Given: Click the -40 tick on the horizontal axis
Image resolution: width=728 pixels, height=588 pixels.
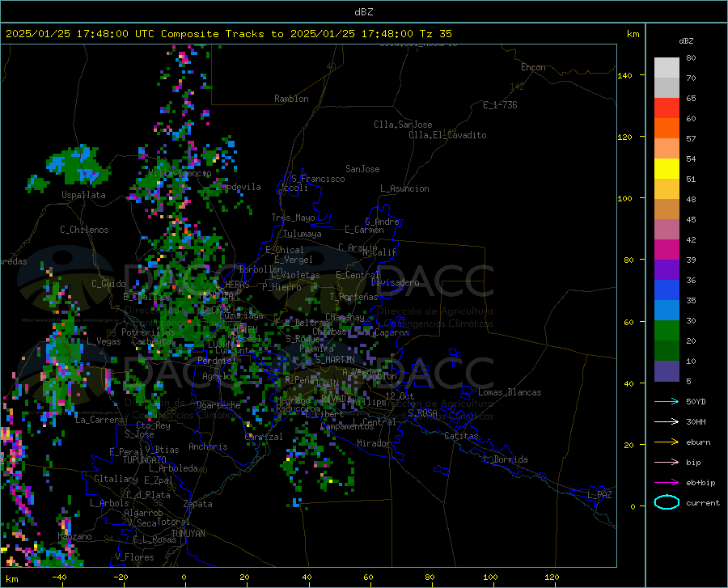Looking at the screenshot, I should click(x=59, y=577).
